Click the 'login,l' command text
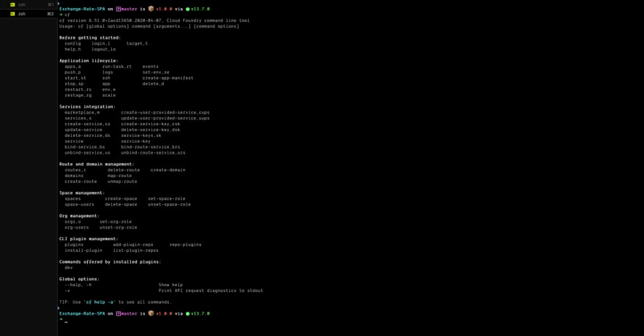Screen dimensions: 644x336 101,43
